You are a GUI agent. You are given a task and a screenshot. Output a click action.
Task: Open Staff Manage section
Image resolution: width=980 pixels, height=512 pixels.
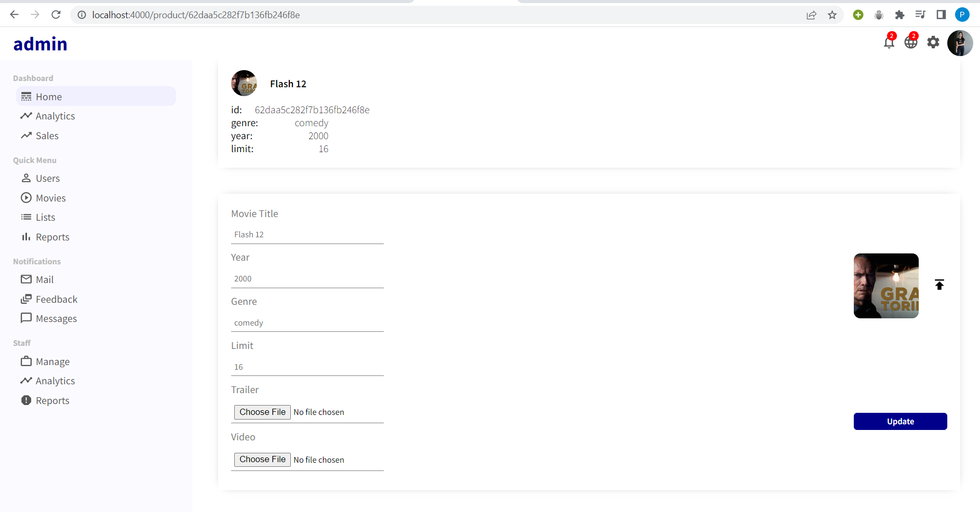pos(52,361)
